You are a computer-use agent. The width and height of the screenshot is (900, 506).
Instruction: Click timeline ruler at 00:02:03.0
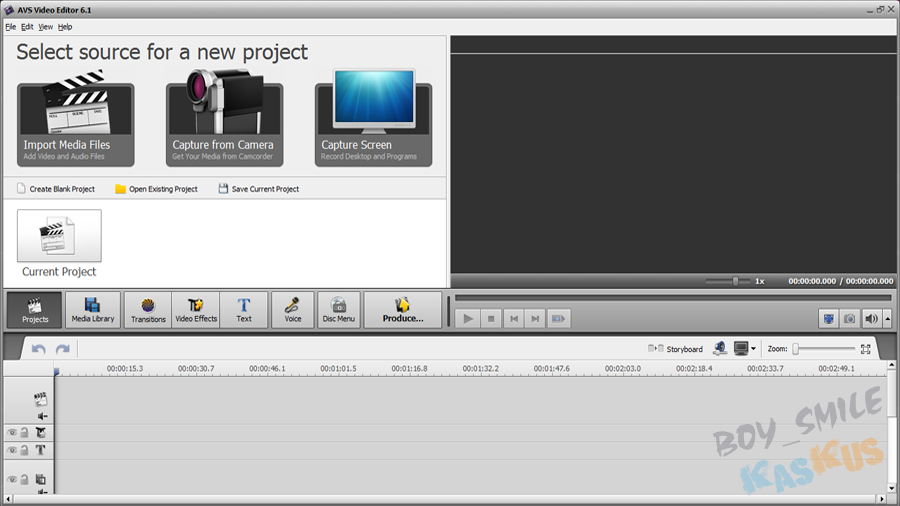click(623, 368)
